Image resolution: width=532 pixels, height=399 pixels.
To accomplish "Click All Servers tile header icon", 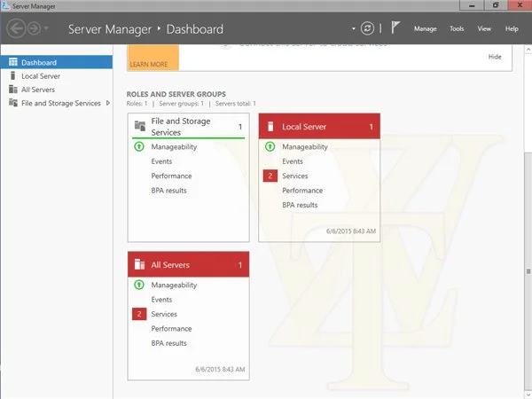I will (139, 264).
